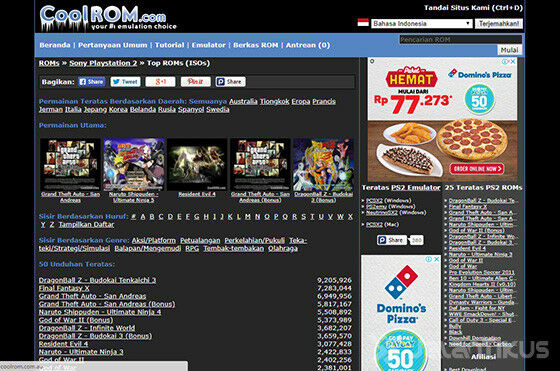Open Pertanyaan Umum menu item
Image resolution: width=560 pixels, height=371 pixels.
coord(112,45)
